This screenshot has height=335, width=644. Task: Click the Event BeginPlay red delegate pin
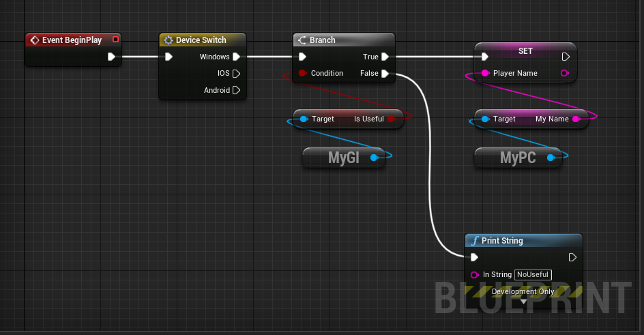coord(116,40)
